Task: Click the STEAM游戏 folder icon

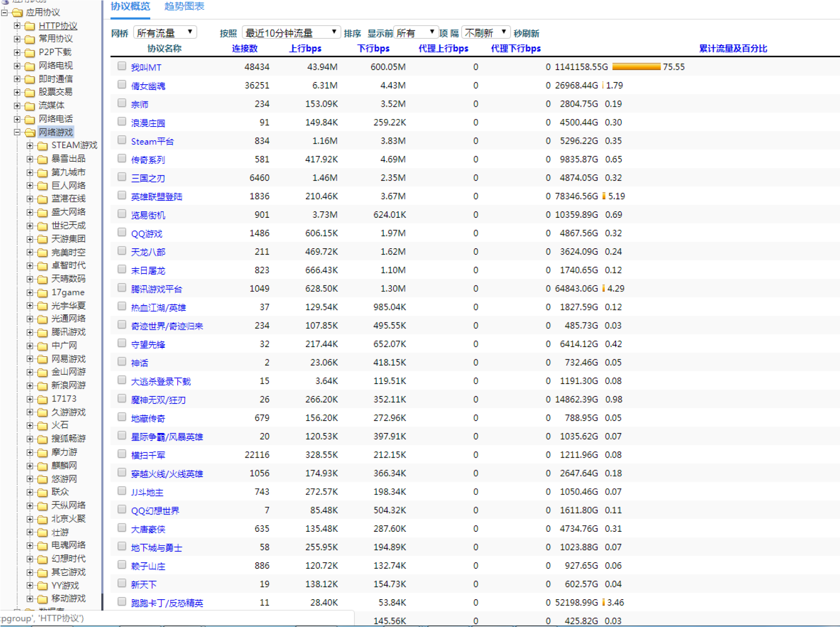Action: pos(42,146)
